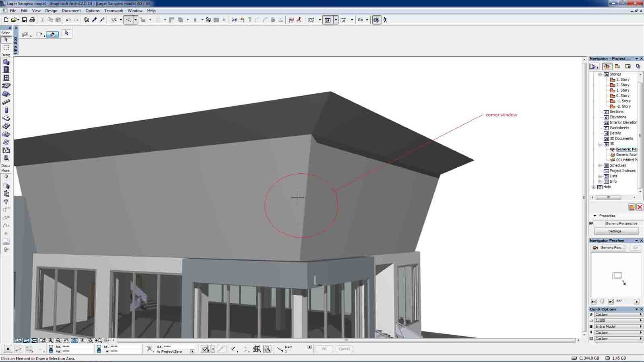The width and height of the screenshot is (644, 362).
Task: Select the Roof tool in the toolbox
Action: point(6,93)
